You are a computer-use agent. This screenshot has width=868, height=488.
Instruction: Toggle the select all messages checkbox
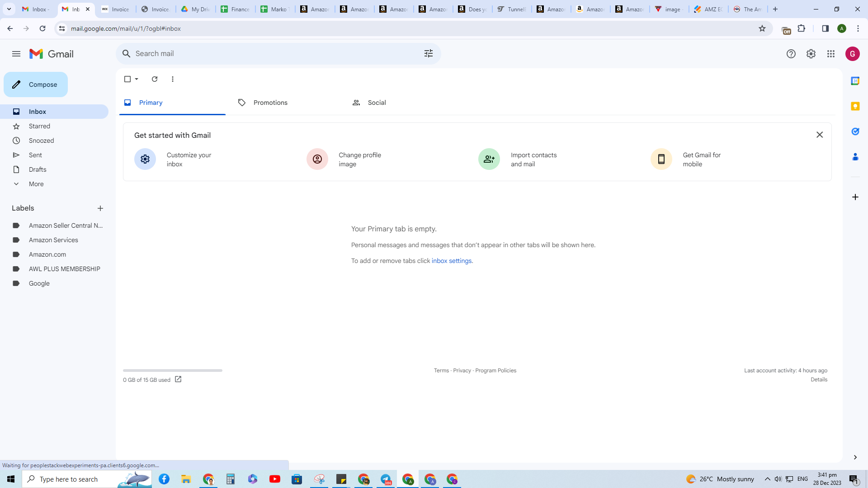click(127, 79)
